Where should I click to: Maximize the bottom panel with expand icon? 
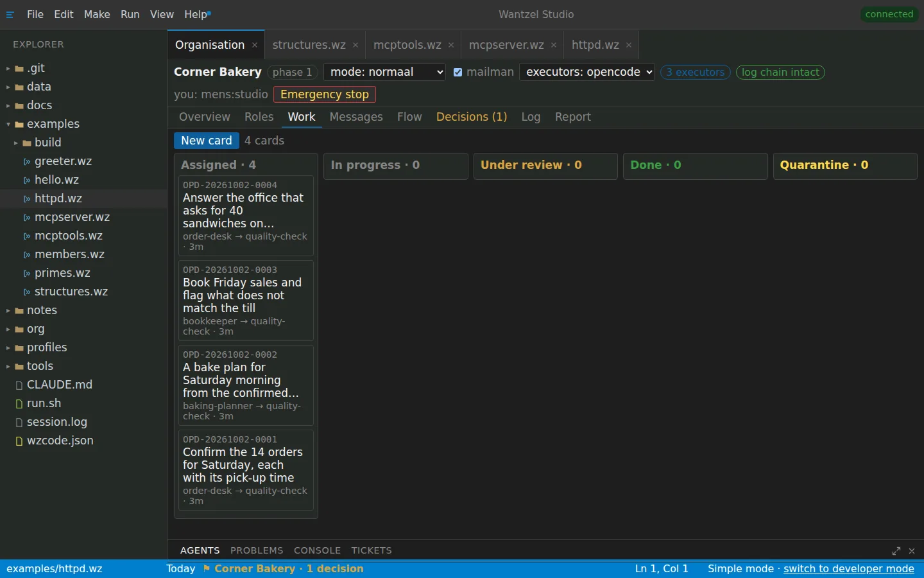click(x=896, y=551)
